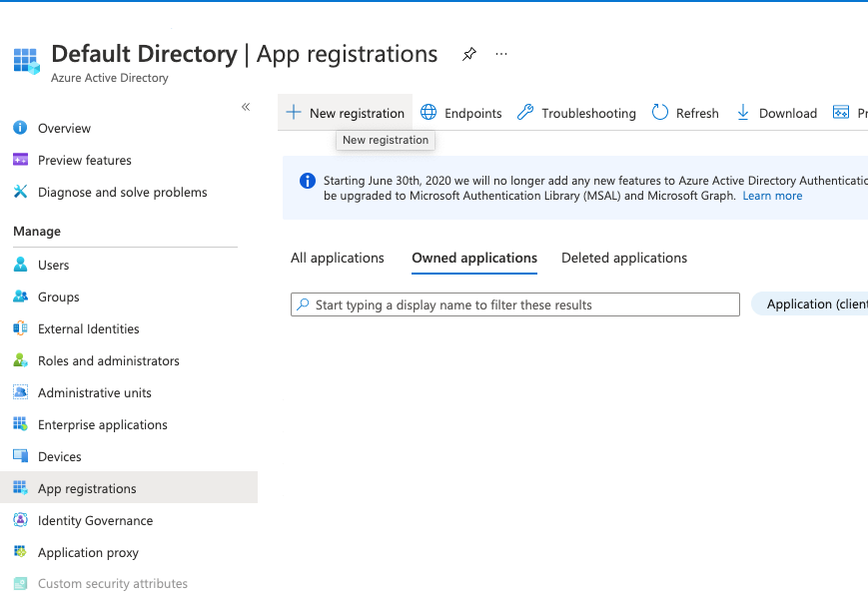Open Diagnose and solve problems
Screen dimensions: 868x592
point(122,193)
